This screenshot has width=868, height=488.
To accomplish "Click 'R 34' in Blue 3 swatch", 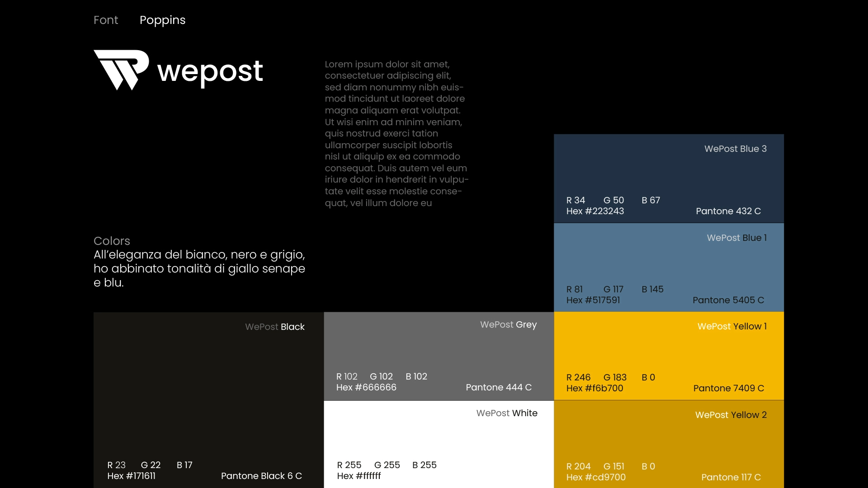I will (x=576, y=200).
